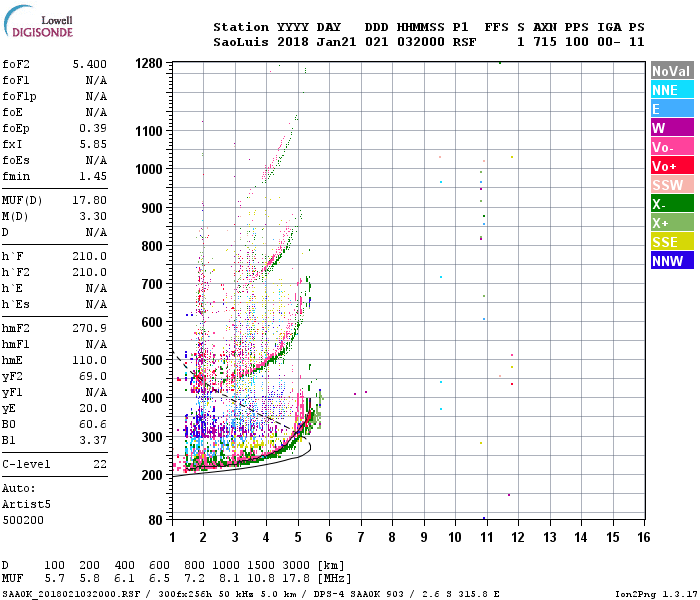
Task: Click the Artist5 auto-scaling label
Action: [26, 504]
